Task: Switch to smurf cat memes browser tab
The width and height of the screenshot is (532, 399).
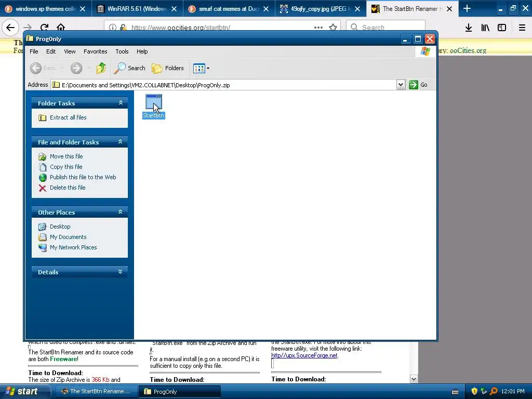Action: [229, 9]
